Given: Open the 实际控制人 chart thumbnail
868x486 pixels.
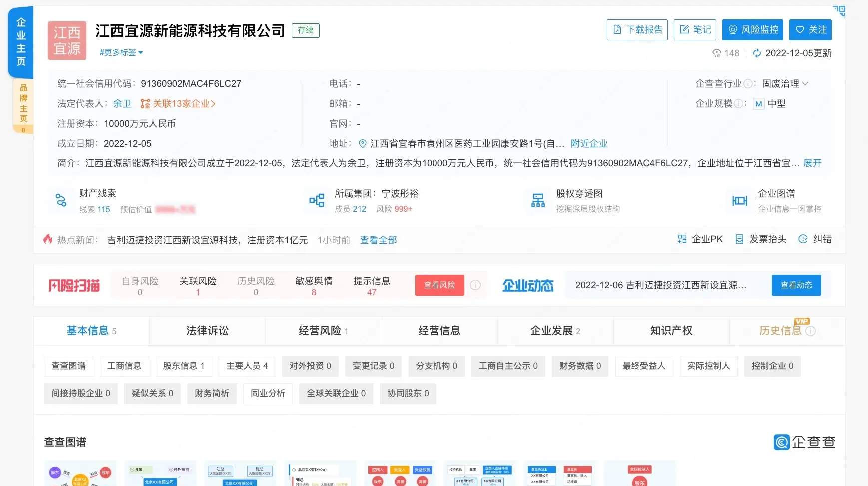Looking at the screenshot, I should tap(640, 473).
